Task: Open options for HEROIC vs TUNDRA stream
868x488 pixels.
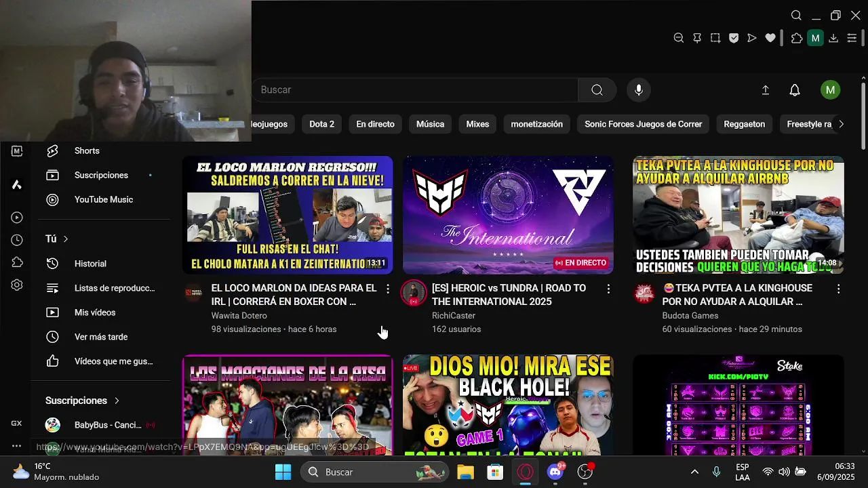Action: point(608,289)
